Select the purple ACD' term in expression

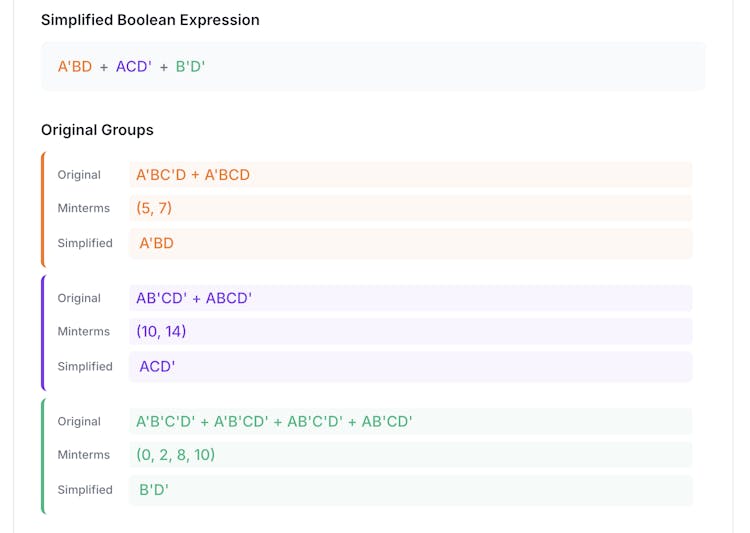click(133, 67)
